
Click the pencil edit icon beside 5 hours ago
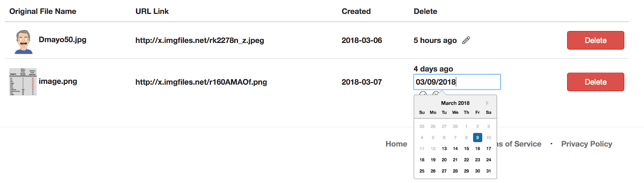(x=466, y=40)
